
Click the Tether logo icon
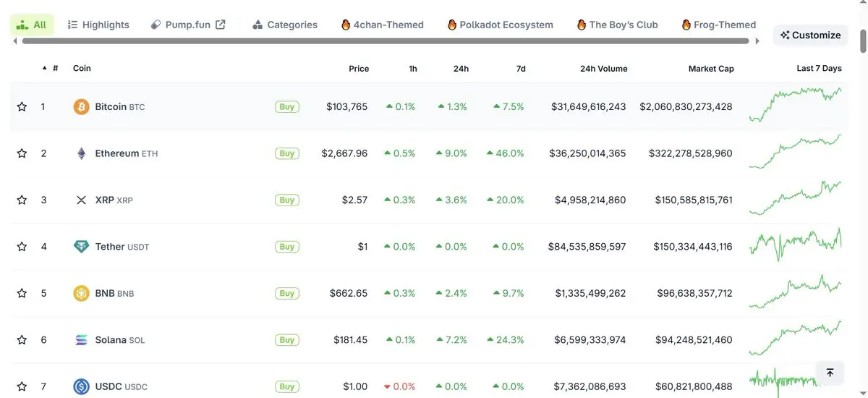81,247
